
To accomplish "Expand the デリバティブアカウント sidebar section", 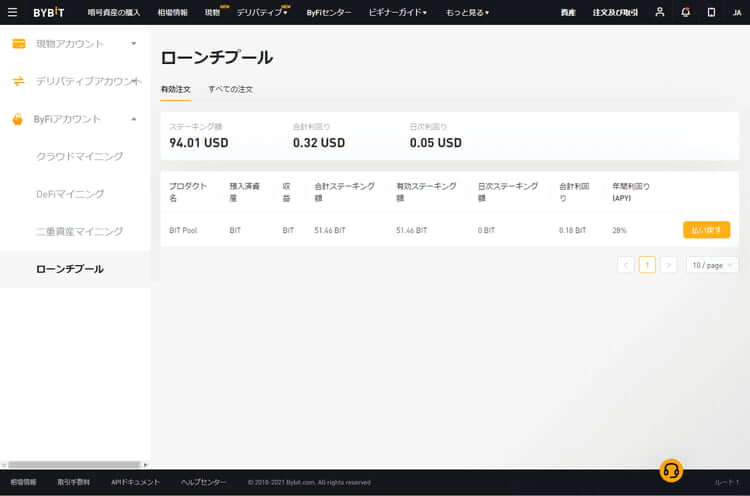I will 135,81.
